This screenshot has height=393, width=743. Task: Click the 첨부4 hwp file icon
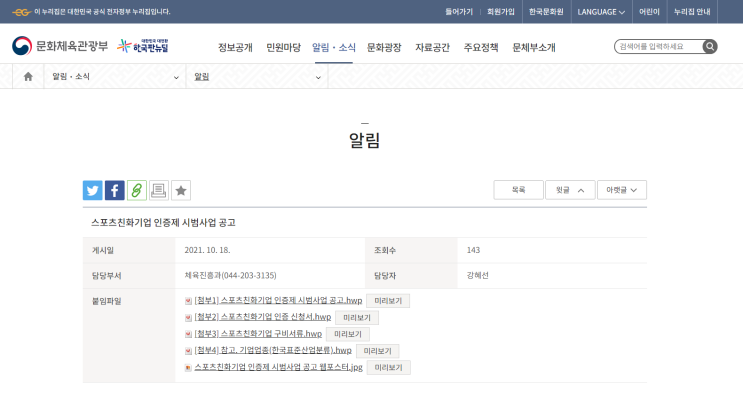coord(188,351)
